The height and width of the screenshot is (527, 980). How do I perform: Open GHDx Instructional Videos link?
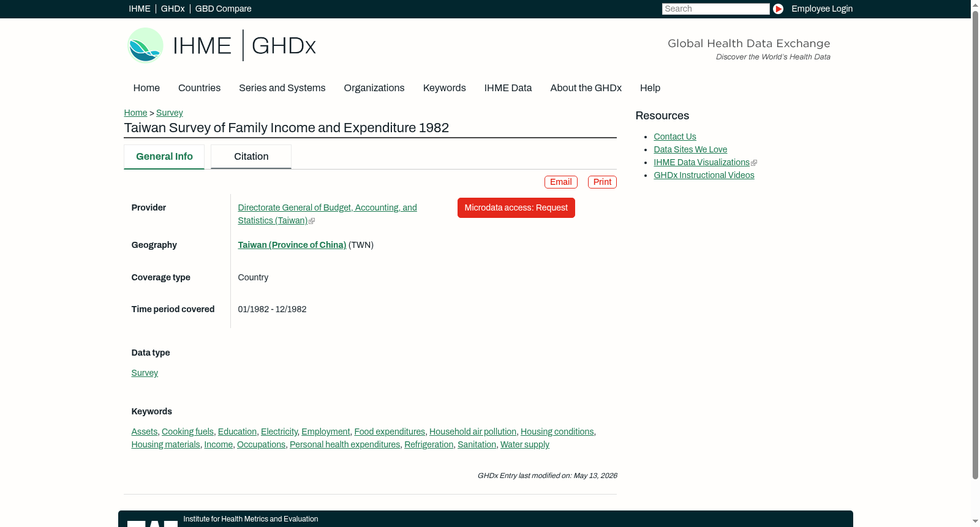click(704, 175)
